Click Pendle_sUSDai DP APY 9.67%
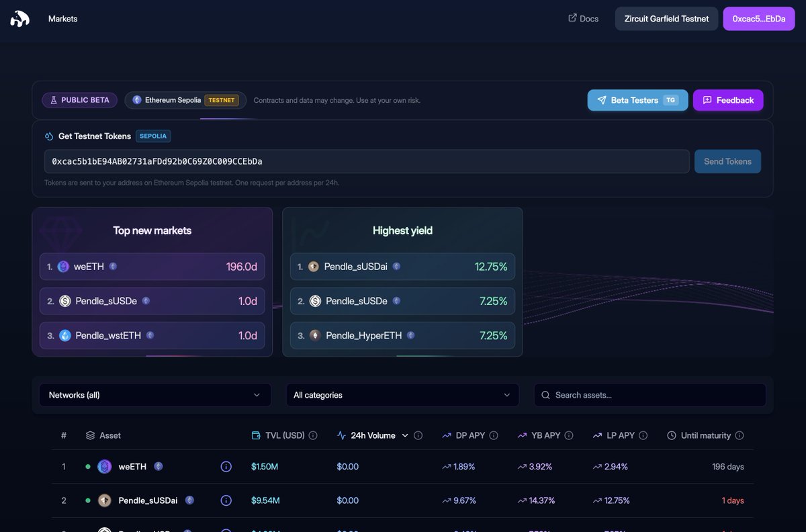This screenshot has width=806, height=532. click(459, 500)
